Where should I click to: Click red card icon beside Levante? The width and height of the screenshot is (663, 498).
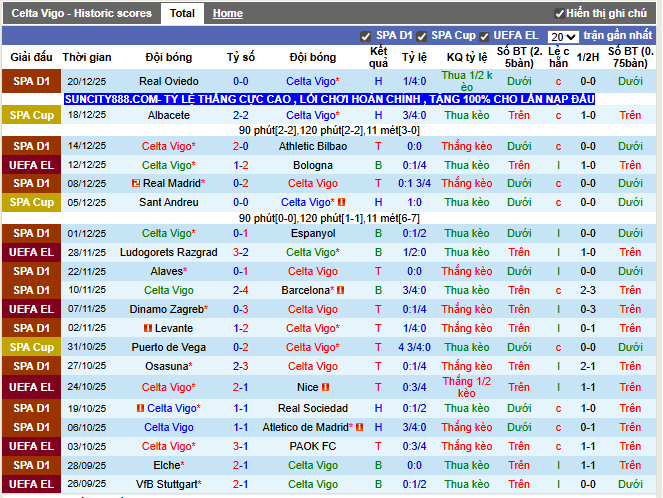[148, 328]
